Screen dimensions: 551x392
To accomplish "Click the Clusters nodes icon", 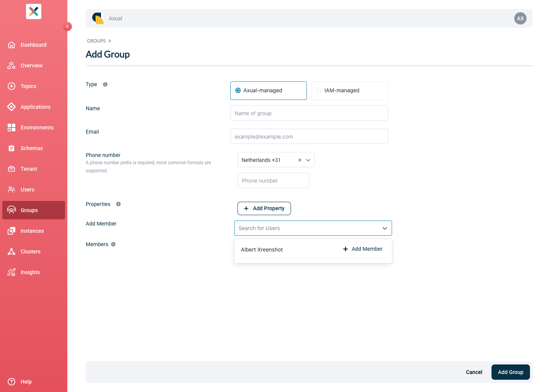I will [11, 252].
